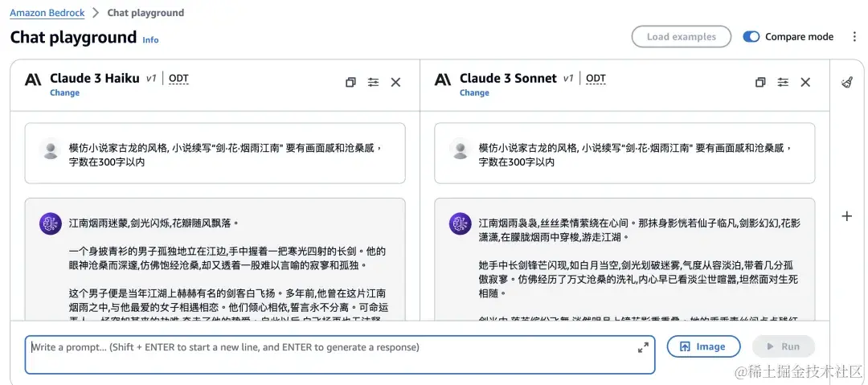Click the purple model icon in Sonnet response

tap(460, 223)
